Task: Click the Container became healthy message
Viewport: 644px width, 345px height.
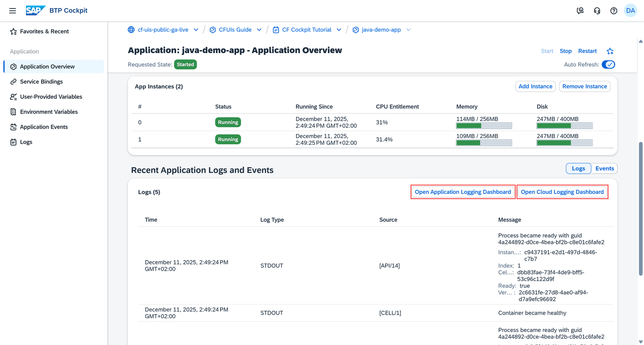Action: [532, 313]
